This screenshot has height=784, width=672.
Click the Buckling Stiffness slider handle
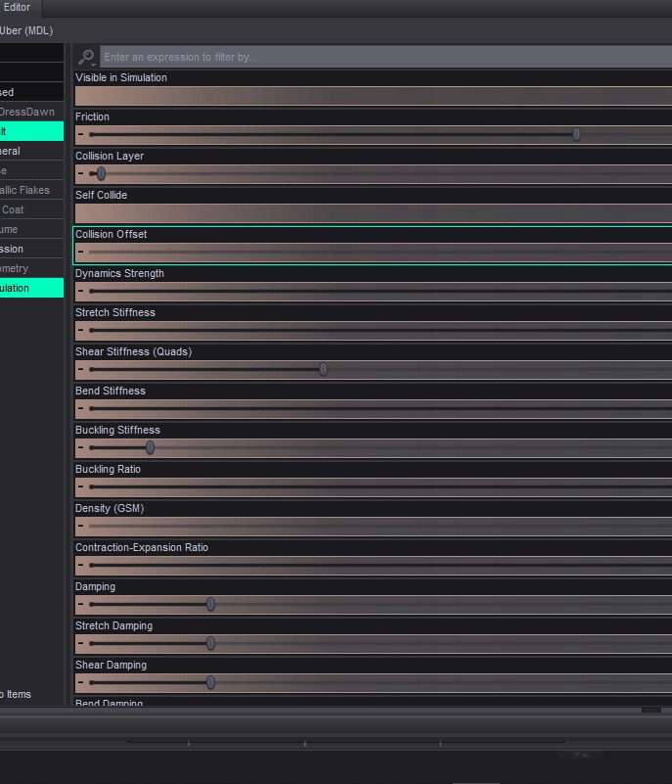coord(150,447)
